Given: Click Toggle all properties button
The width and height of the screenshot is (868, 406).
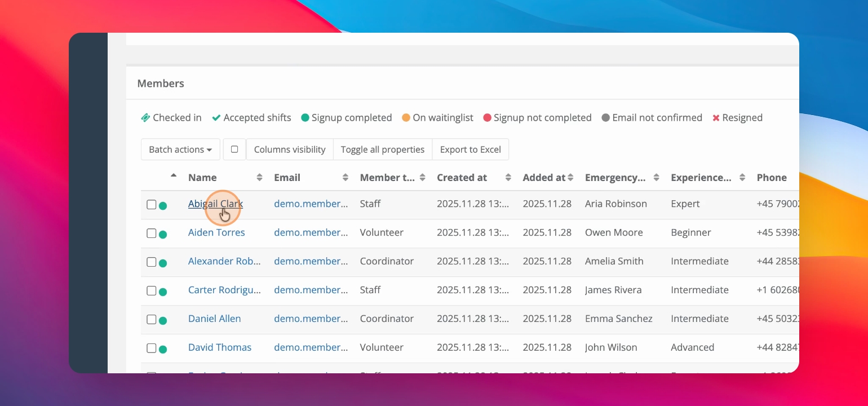Looking at the screenshot, I should tap(383, 149).
